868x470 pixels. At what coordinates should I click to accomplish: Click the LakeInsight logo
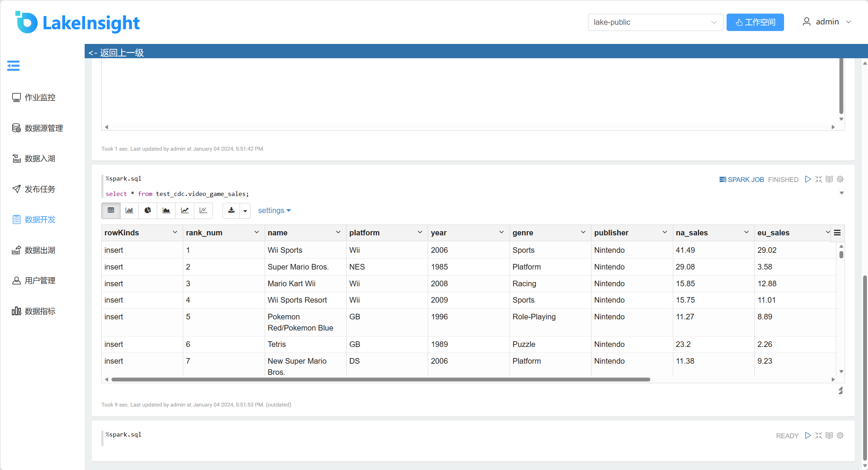click(x=77, y=23)
